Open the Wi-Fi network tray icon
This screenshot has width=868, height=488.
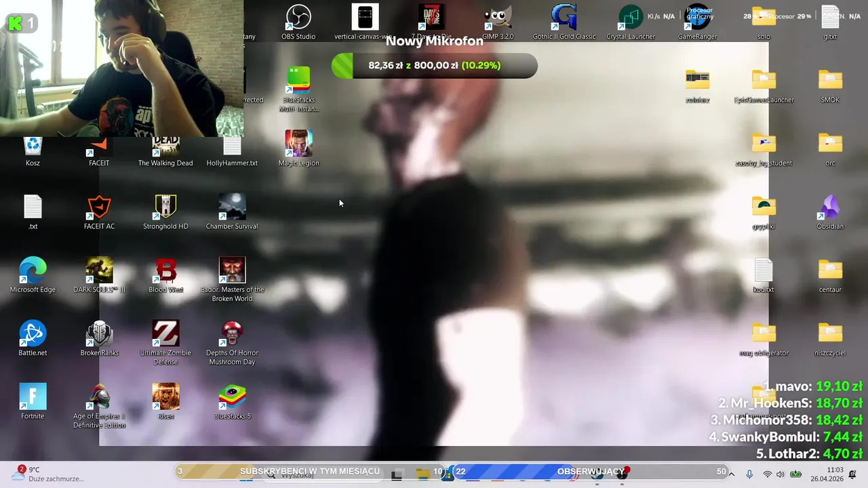pos(767,474)
